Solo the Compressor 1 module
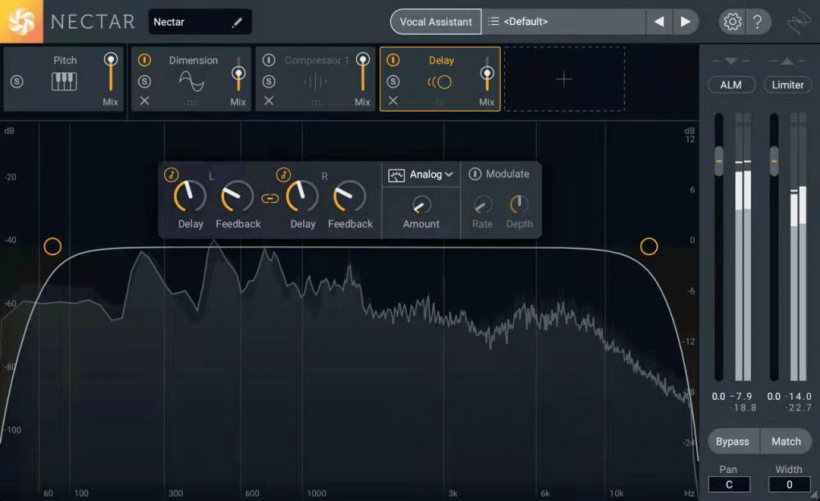 (269, 82)
